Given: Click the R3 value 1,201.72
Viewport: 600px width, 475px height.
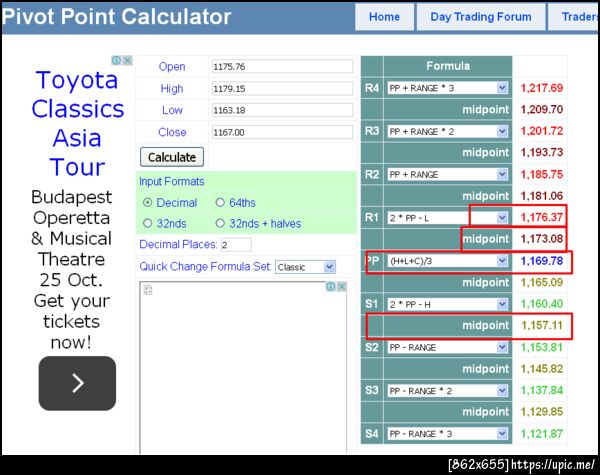Looking at the screenshot, I should [x=541, y=131].
